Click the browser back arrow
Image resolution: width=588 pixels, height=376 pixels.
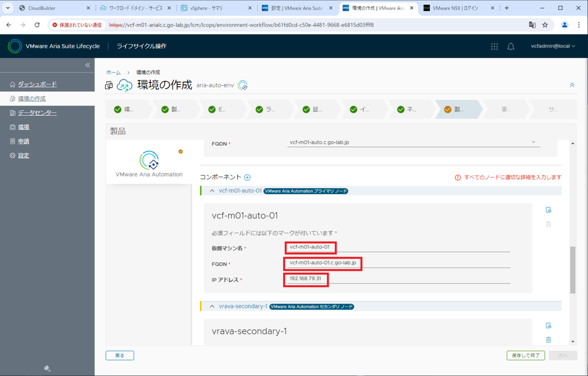(9, 25)
